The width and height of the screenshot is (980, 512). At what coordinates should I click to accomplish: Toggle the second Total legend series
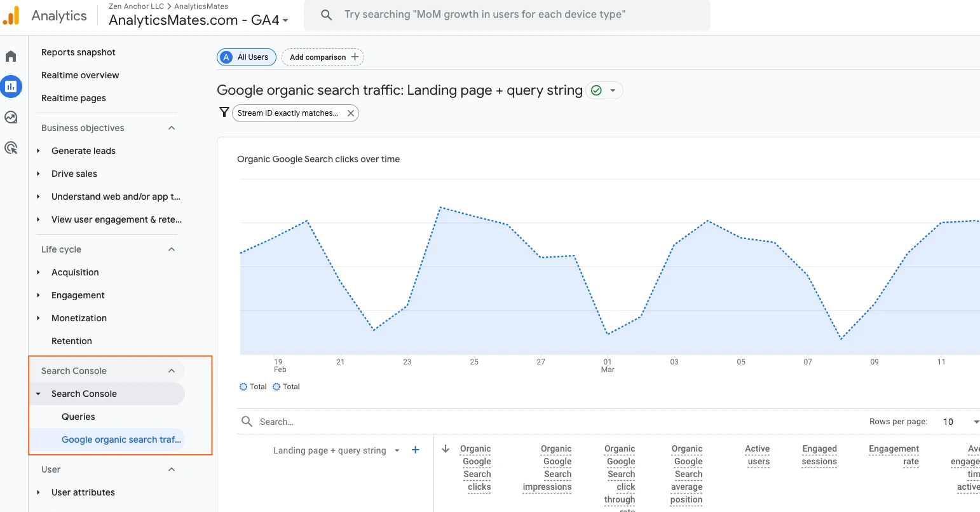pyautogui.click(x=287, y=387)
